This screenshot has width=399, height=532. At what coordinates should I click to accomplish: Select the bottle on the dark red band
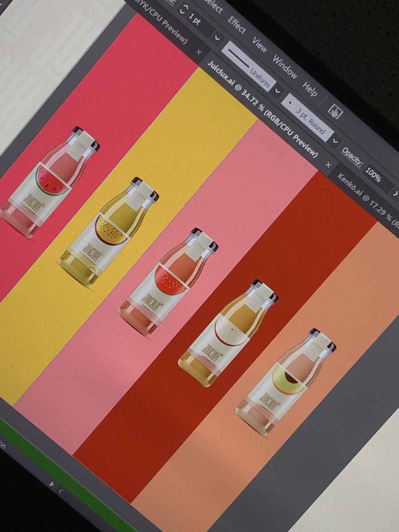[x=228, y=333]
